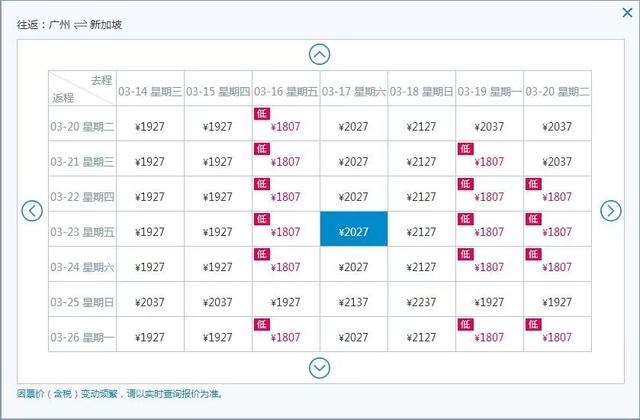
Task: Choose low fare departing 03-16 returning 03-22
Action: (286, 193)
